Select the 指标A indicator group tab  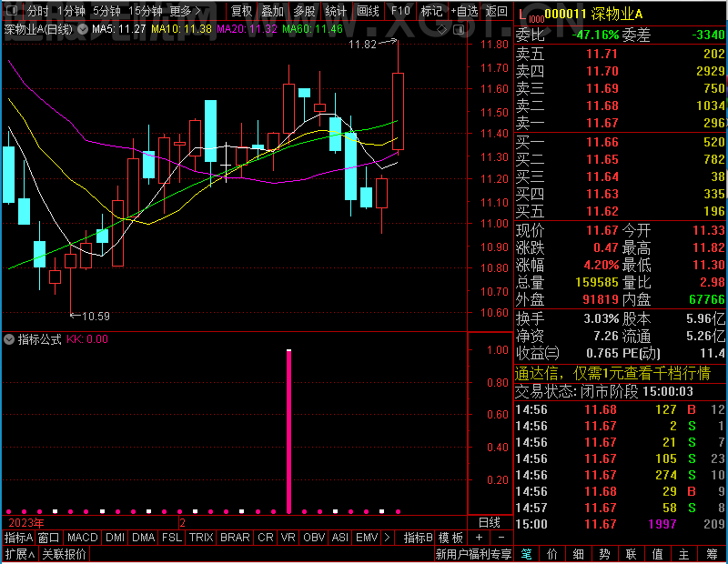pyautogui.click(x=18, y=538)
